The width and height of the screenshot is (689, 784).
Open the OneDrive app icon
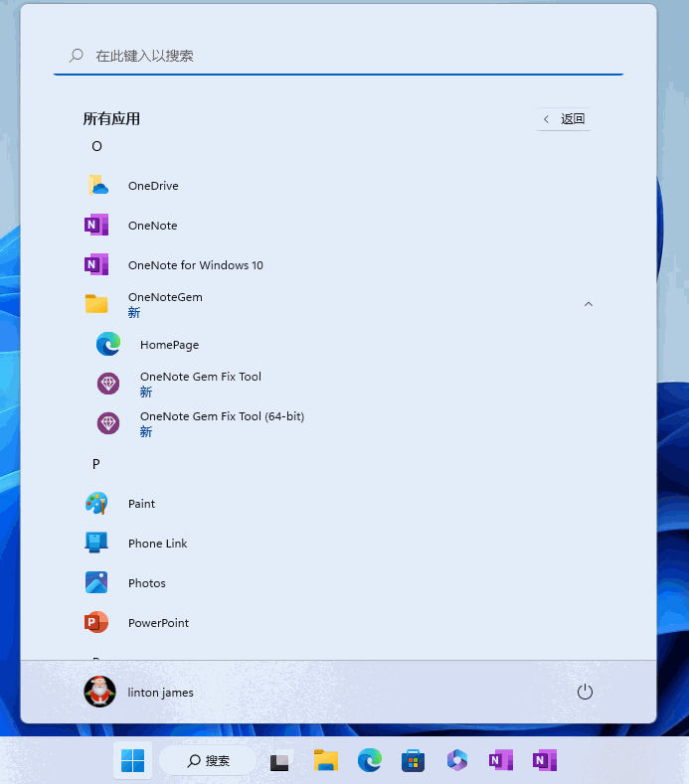click(97, 186)
